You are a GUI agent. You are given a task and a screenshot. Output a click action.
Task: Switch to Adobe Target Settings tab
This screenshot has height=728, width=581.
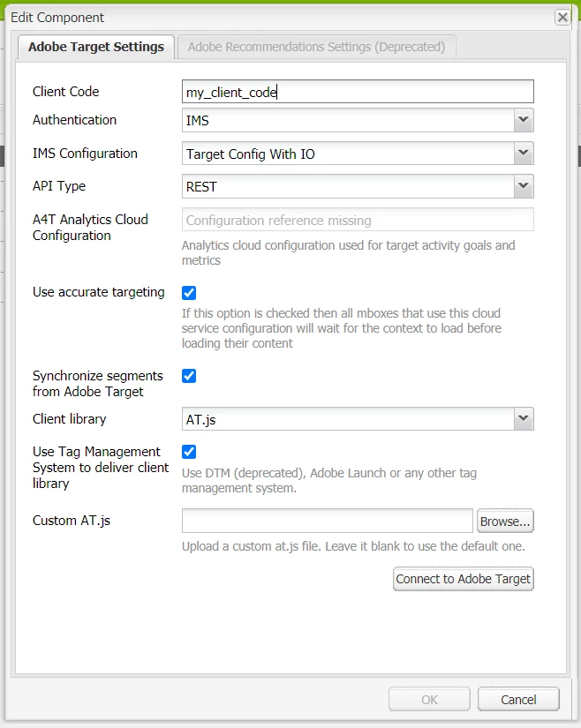pyautogui.click(x=96, y=47)
